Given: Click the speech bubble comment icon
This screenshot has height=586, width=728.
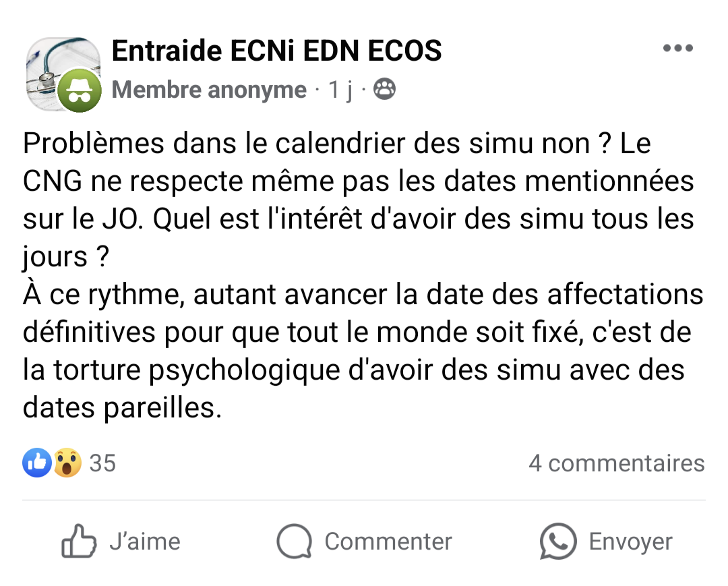Looking at the screenshot, I should pos(294,541).
